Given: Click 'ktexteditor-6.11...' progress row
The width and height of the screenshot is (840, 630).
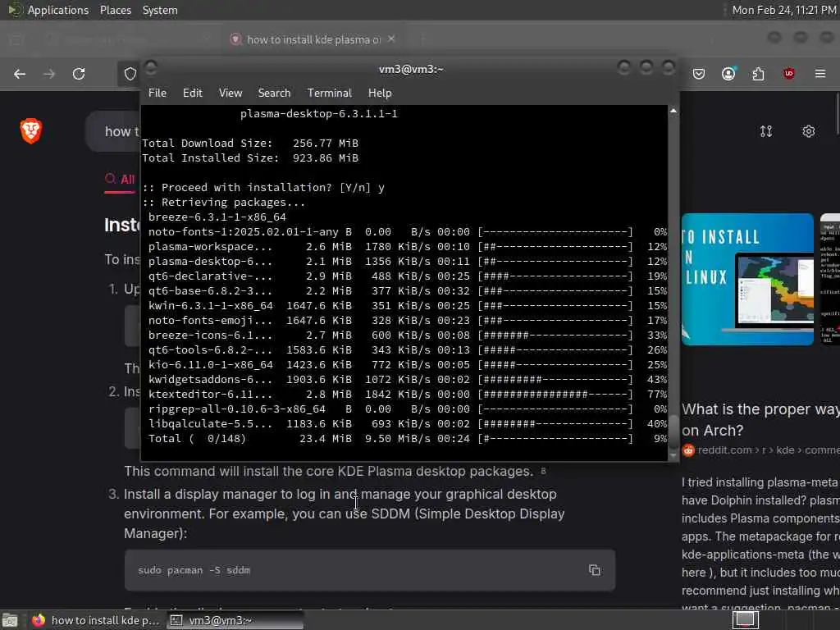Looking at the screenshot, I should tap(408, 395).
